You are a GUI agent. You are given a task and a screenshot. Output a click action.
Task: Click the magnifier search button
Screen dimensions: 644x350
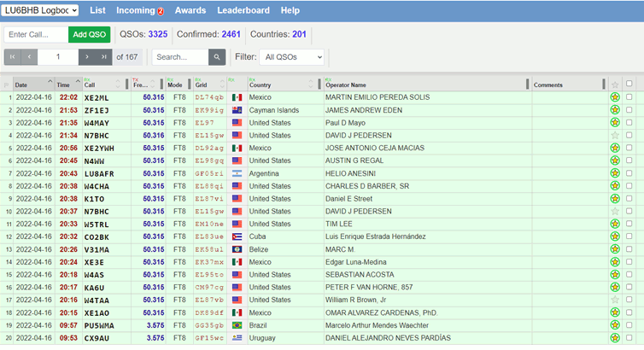[x=218, y=57]
